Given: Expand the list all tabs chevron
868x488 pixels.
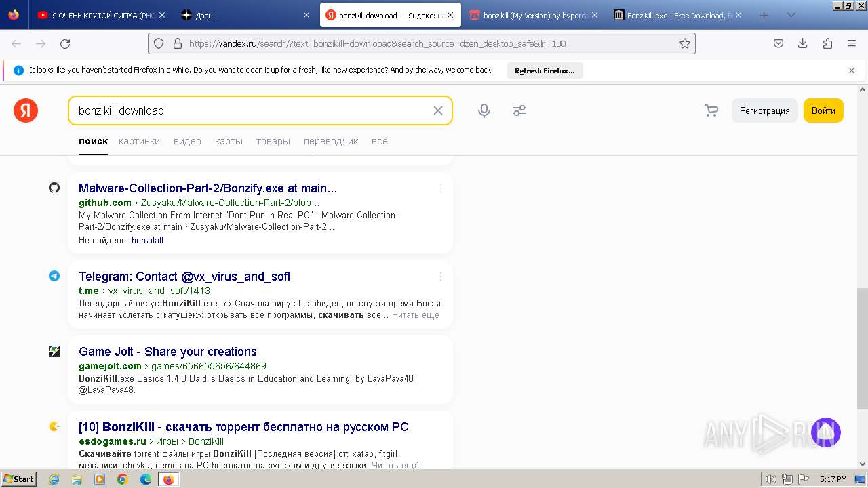Looking at the screenshot, I should (791, 15).
